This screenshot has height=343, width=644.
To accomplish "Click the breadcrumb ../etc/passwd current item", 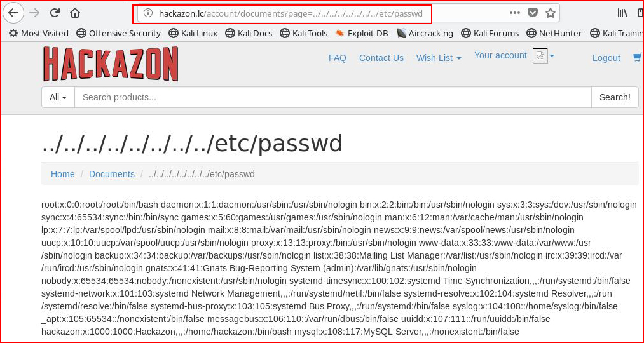I will pyautogui.click(x=202, y=174).
